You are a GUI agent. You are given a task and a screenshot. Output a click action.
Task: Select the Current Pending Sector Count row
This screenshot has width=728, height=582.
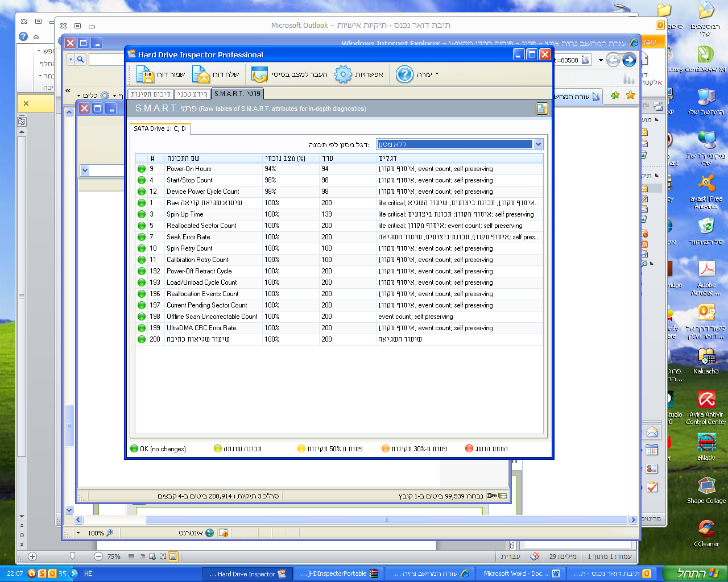(339, 305)
